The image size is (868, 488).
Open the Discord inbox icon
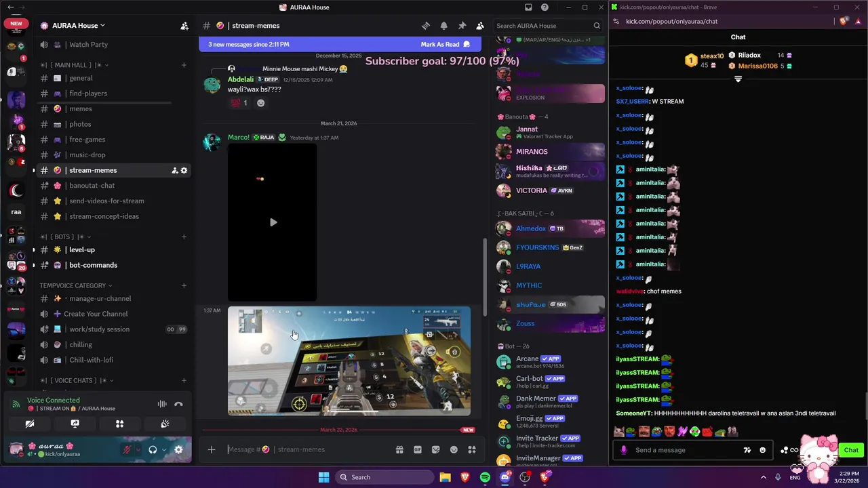coord(528,7)
